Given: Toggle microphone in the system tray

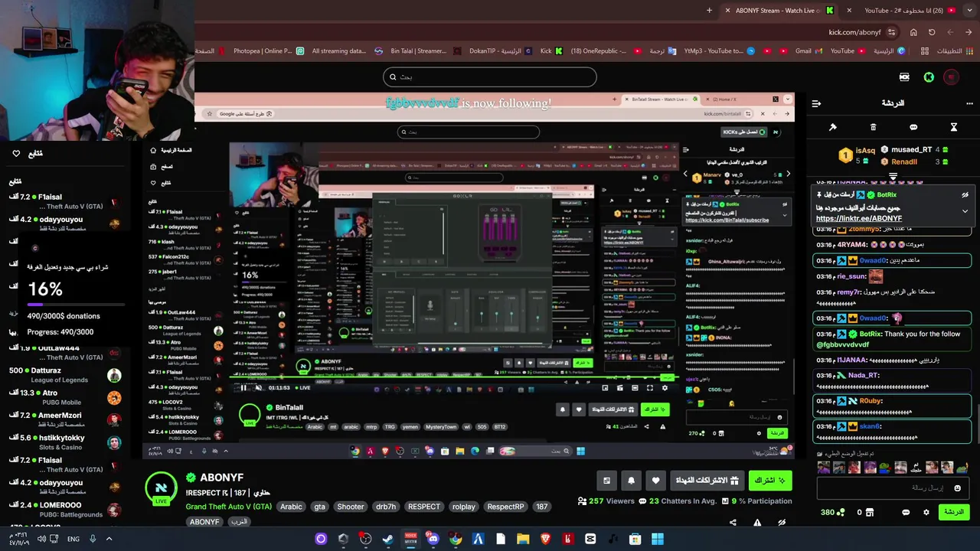Looking at the screenshot, I should tap(93, 539).
